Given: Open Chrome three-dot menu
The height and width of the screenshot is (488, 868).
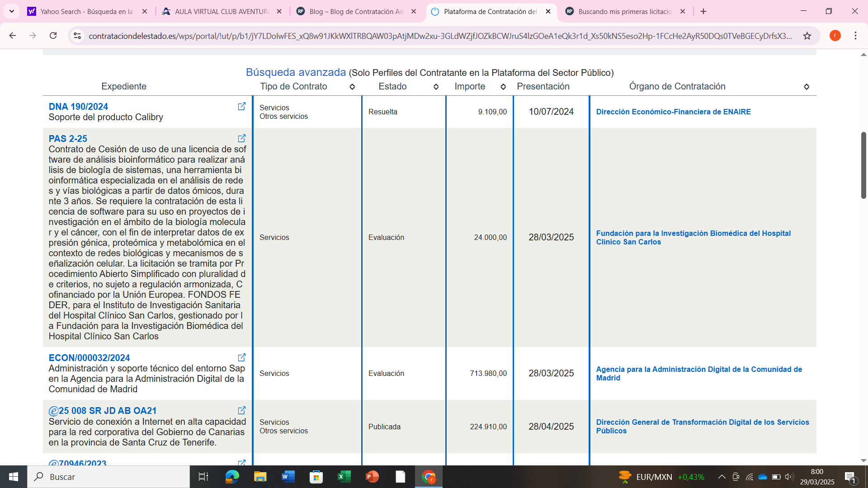Looking at the screenshot, I should [x=855, y=36].
